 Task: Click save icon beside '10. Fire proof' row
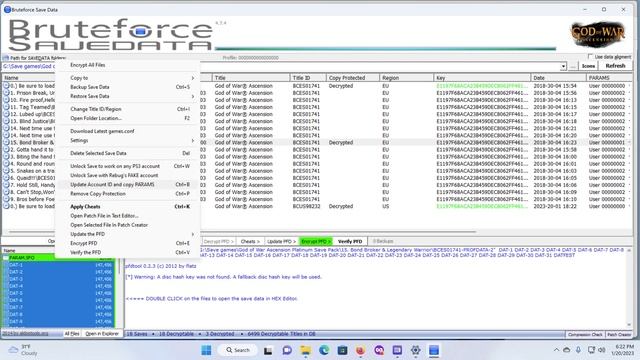tap(6, 100)
